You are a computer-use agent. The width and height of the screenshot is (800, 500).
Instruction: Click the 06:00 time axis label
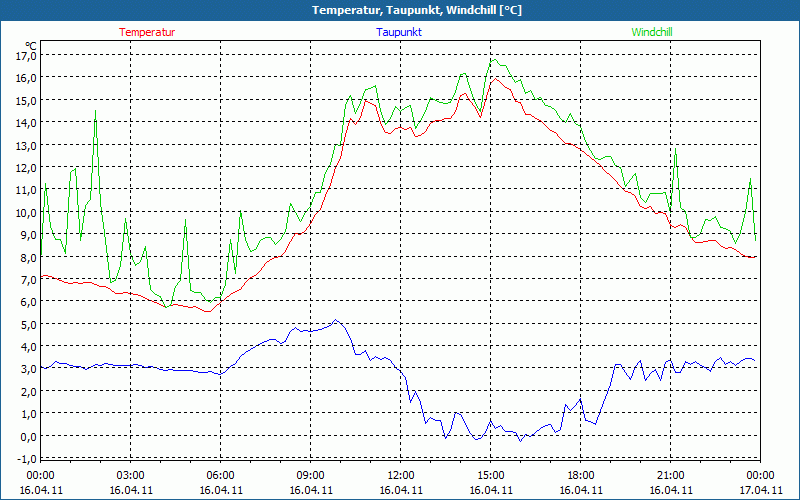click(x=220, y=476)
